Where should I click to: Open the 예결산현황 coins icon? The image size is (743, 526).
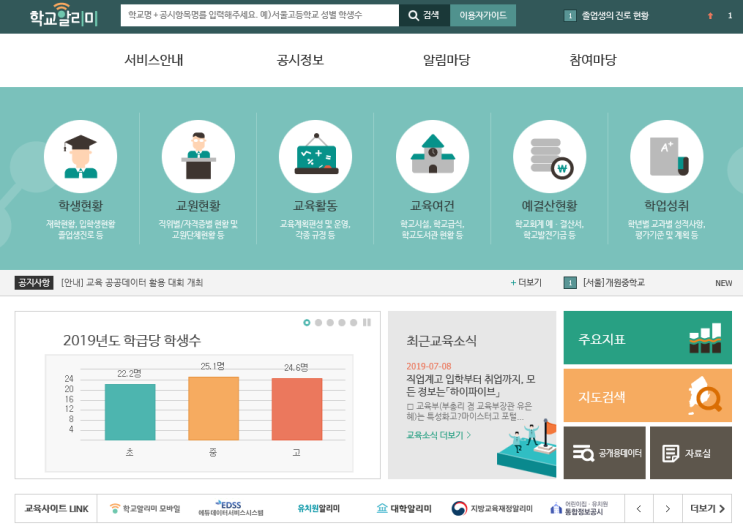point(550,156)
